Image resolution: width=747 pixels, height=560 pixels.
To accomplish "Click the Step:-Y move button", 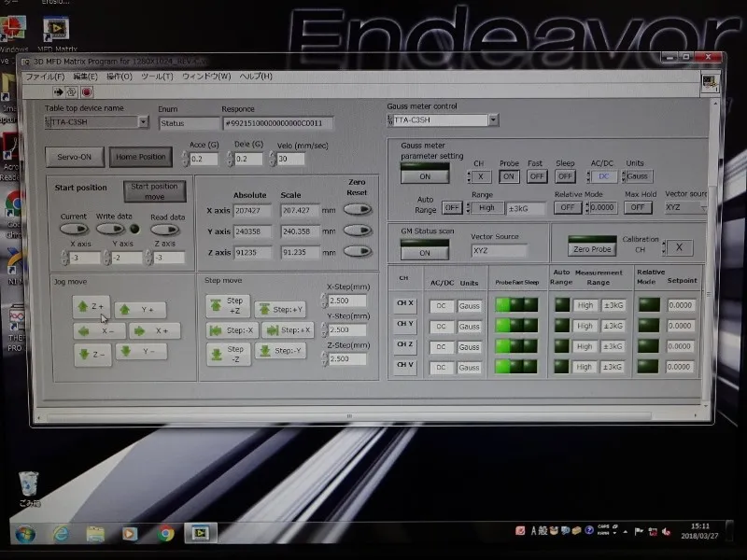I will [281, 351].
